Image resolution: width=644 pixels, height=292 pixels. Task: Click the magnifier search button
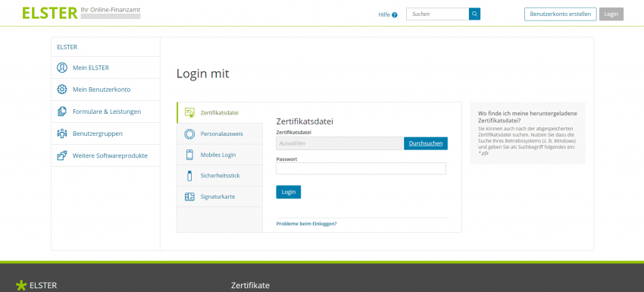(x=474, y=14)
